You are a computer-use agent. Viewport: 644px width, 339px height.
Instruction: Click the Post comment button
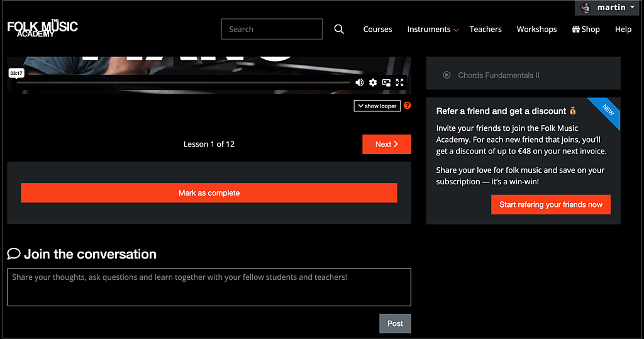point(395,323)
